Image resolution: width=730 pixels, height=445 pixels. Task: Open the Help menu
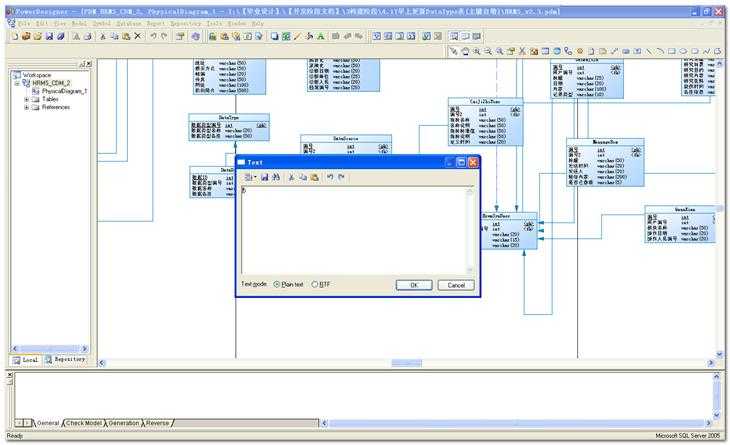[x=257, y=23]
